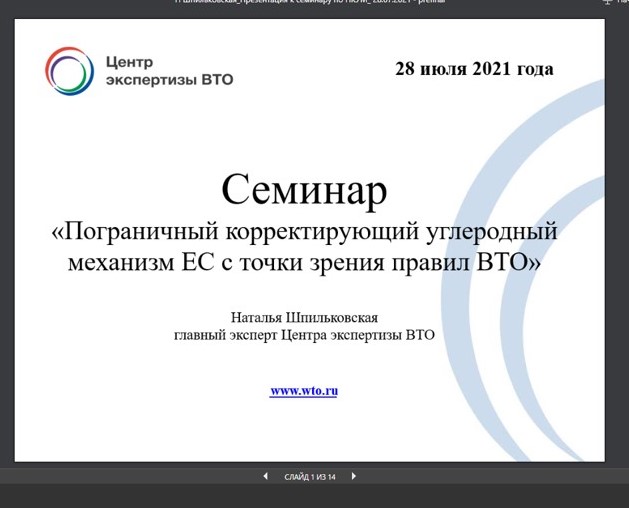The height and width of the screenshot is (508, 629).
Task: Click the 'Семинар' heading
Action: [x=304, y=191]
